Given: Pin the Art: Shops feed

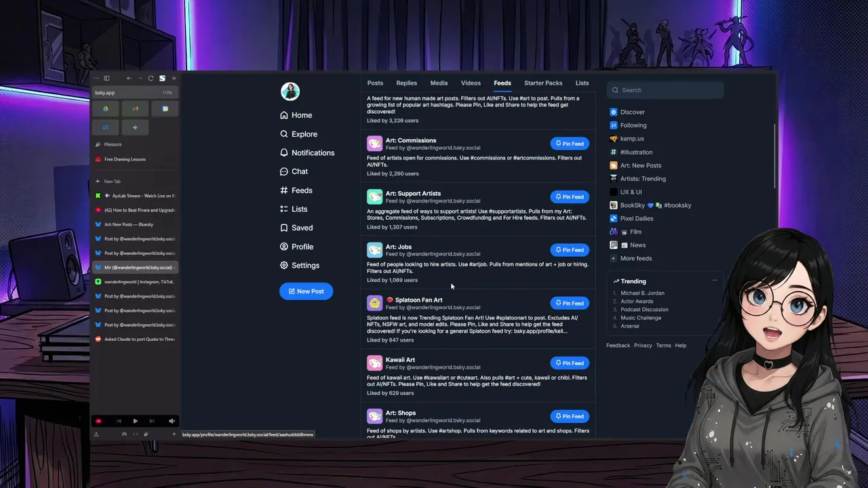Looking at the screenshot, I should point(570,416).
